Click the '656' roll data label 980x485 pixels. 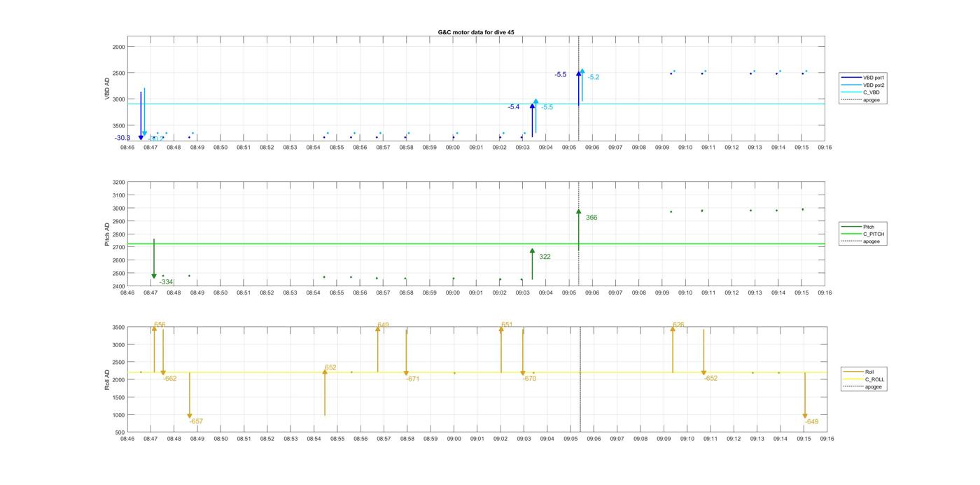[160, 325]
